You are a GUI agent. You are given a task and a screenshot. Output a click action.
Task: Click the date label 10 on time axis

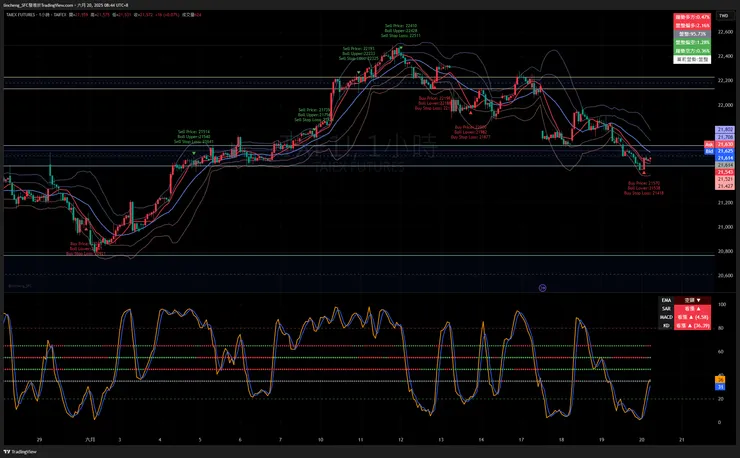point(320,440)
